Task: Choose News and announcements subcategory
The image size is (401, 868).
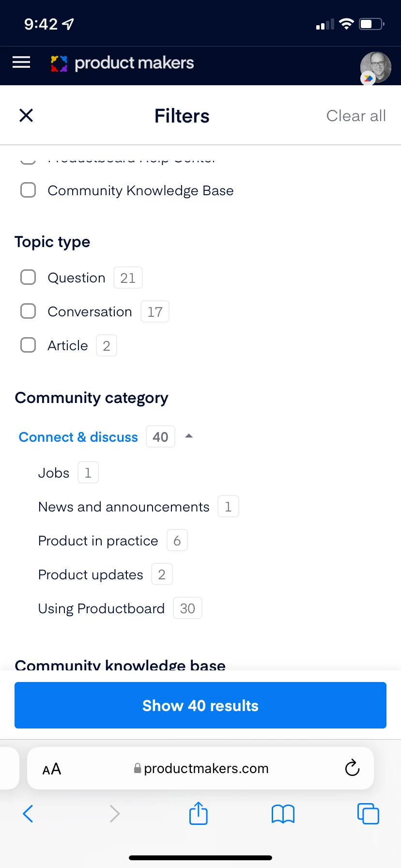Action: pos(124,507)
